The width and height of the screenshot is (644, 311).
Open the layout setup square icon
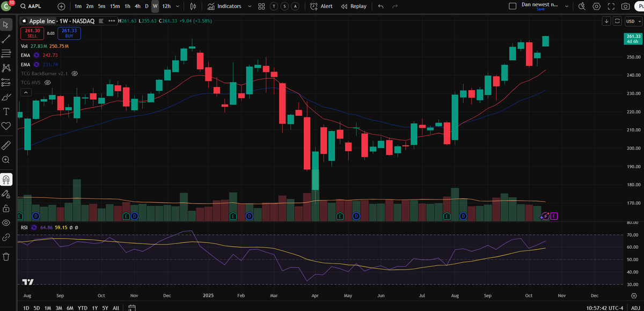pyautogui.click(x=512, y=6)
